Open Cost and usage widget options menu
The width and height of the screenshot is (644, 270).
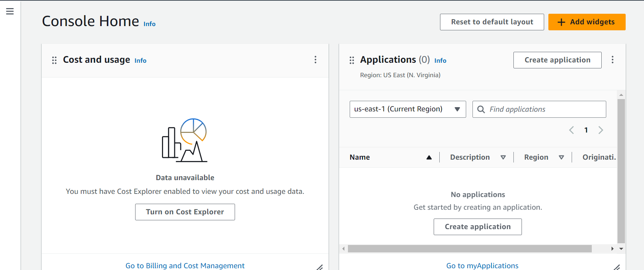315,60
